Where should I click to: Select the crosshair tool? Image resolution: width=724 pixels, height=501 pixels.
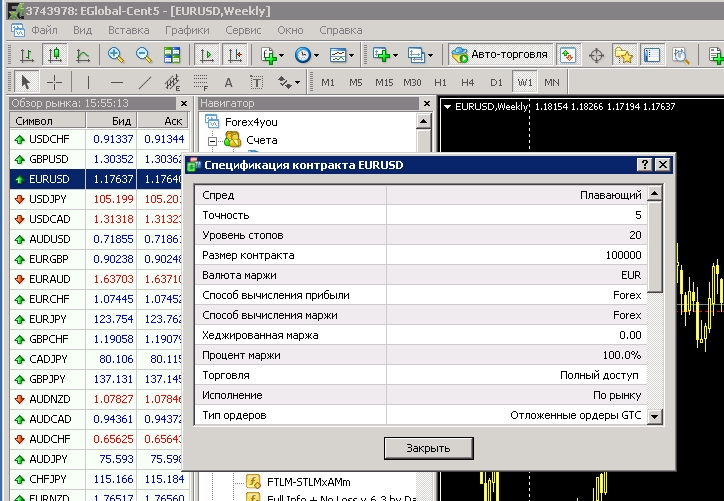tap(54, 83)
